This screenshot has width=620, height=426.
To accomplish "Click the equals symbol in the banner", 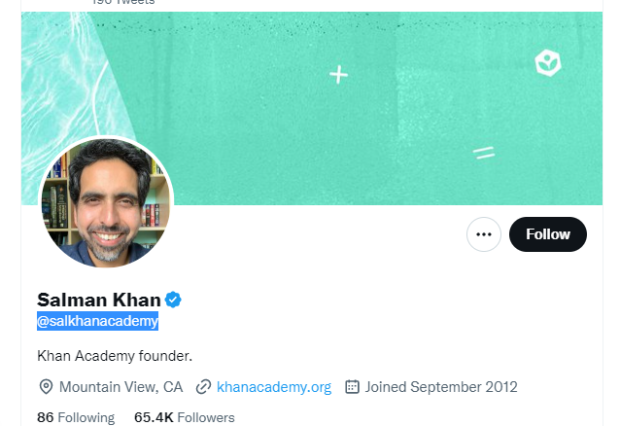I will (484, 152).
